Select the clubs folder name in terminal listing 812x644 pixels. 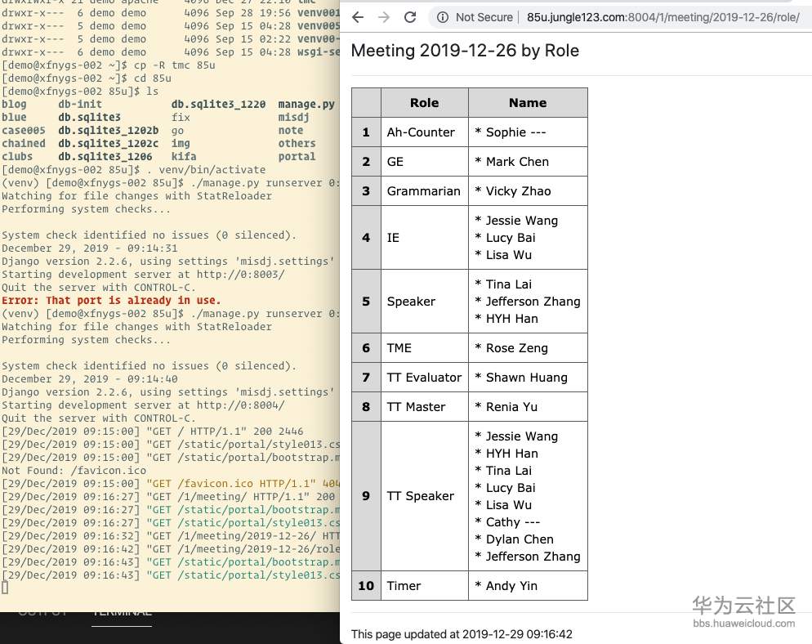(x=17, y=156)
